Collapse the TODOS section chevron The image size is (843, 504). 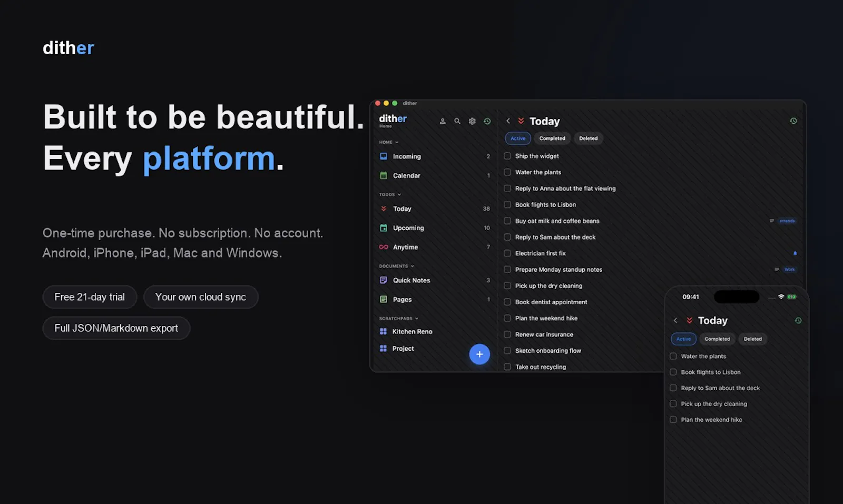click(399, 194)
